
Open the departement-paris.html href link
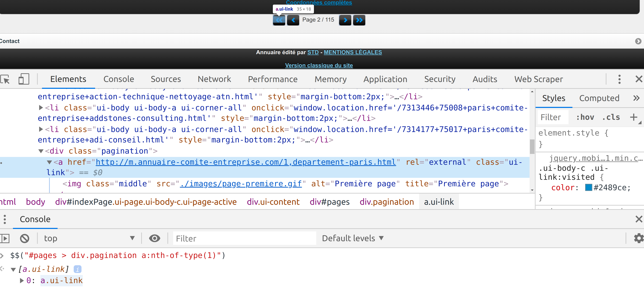click(246, 162)
